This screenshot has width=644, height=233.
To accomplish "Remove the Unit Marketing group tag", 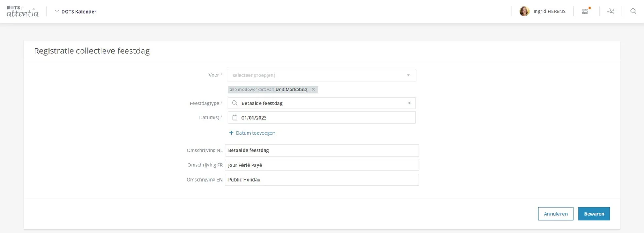I will coord(314,90).
